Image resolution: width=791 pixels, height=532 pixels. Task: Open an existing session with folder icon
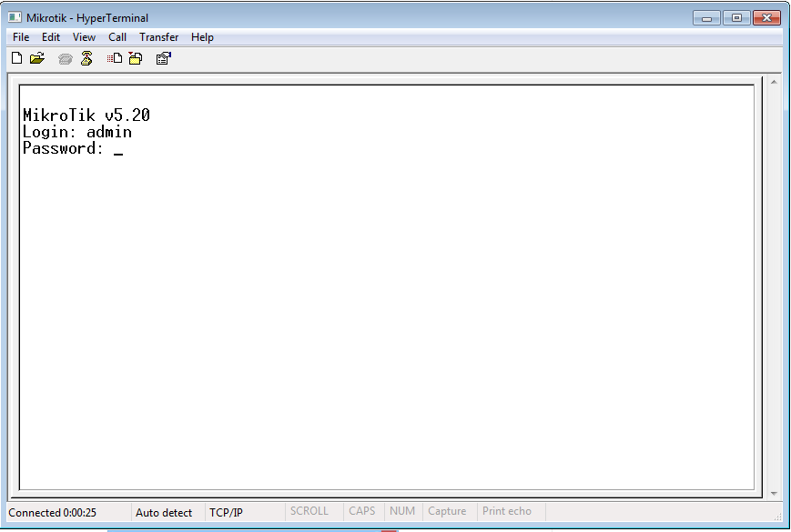click(36, 58)
